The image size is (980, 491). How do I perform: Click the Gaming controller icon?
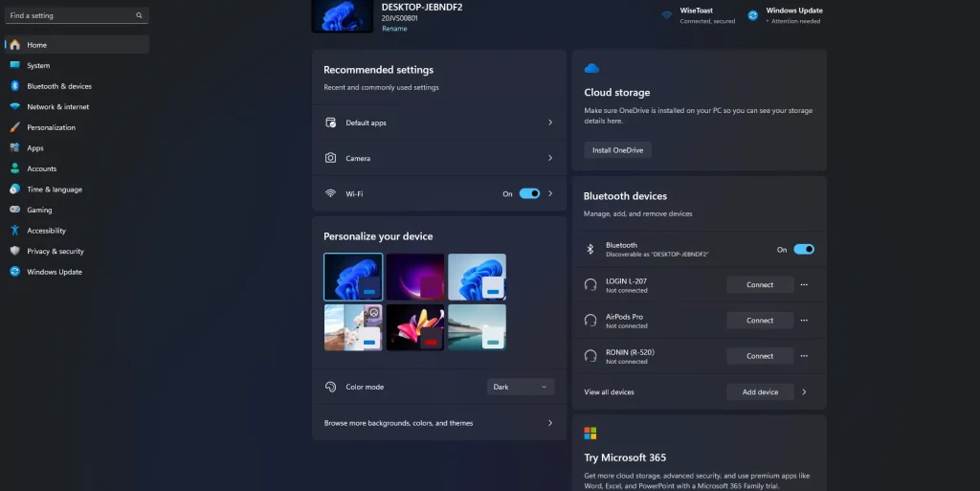tap(15, 210)
